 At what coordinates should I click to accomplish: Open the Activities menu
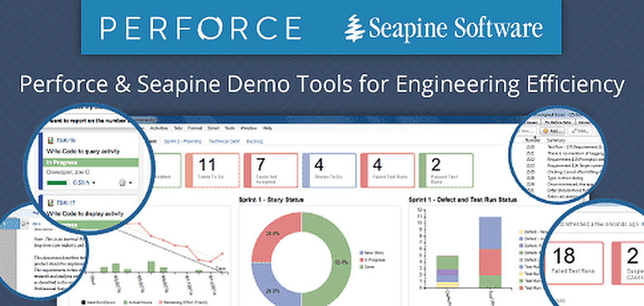coord(160,128)
